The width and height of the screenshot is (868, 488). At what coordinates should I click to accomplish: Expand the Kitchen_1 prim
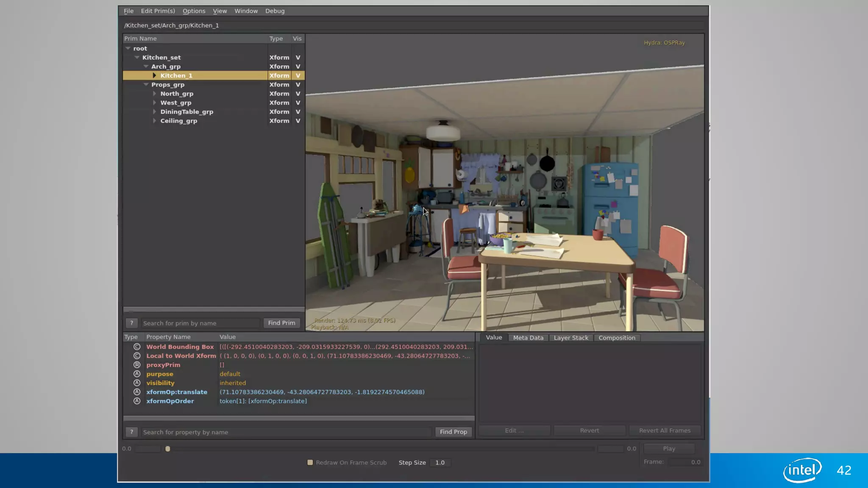[154, 75]
